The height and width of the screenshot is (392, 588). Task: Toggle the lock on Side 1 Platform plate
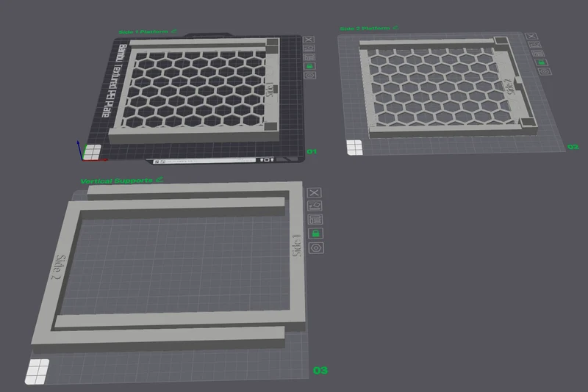coord(309,66)
